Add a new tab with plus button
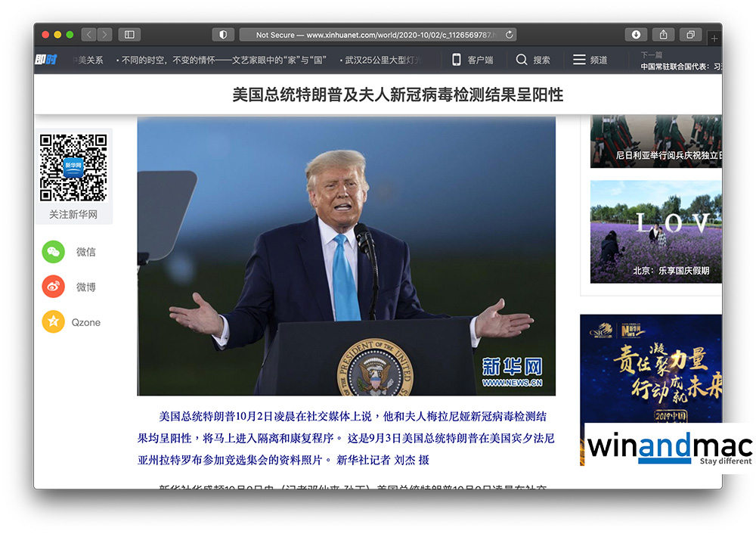Screen dimensions: 756x534 (714, 38)
